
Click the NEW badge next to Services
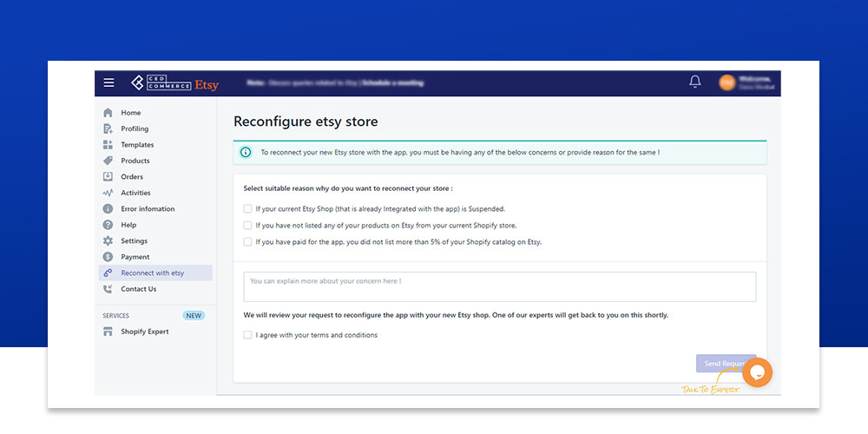click(x=194, y=316)
